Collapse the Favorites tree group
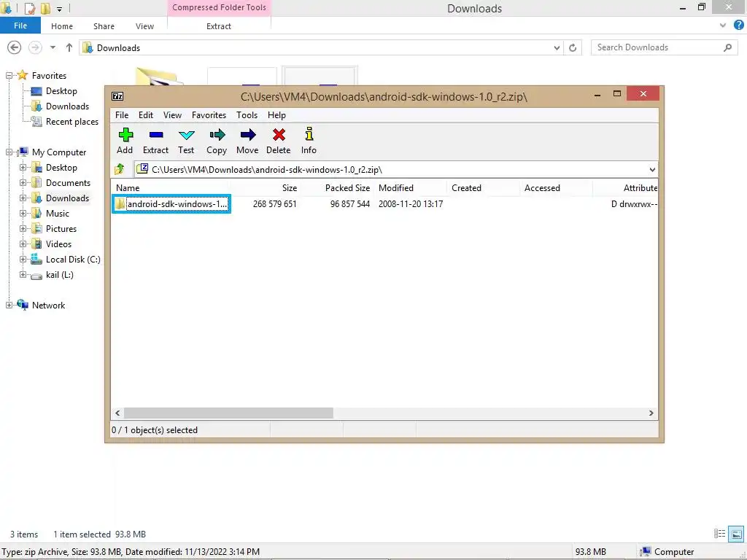 click(9, 75)
